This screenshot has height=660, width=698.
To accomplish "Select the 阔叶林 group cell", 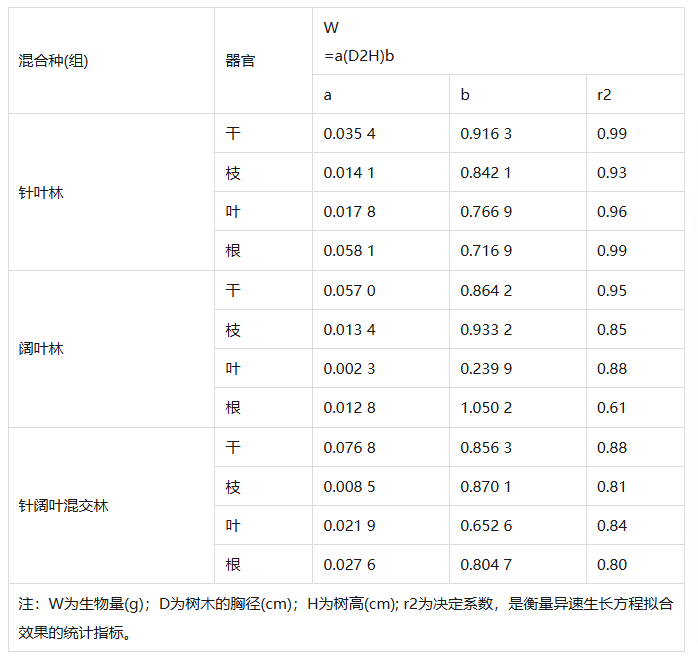I will point(111,349).
